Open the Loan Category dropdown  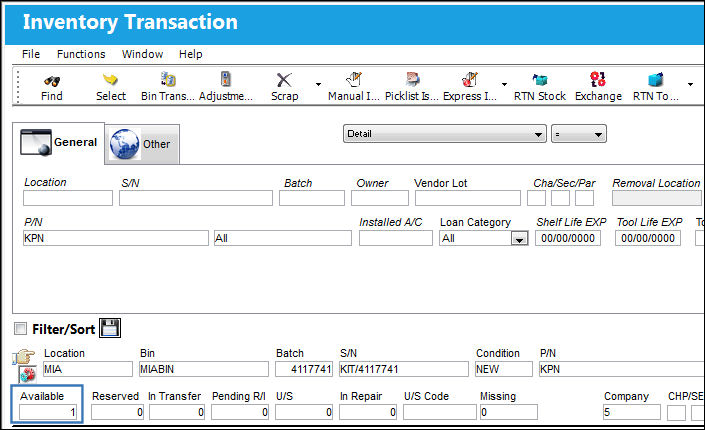click(519, 239)
